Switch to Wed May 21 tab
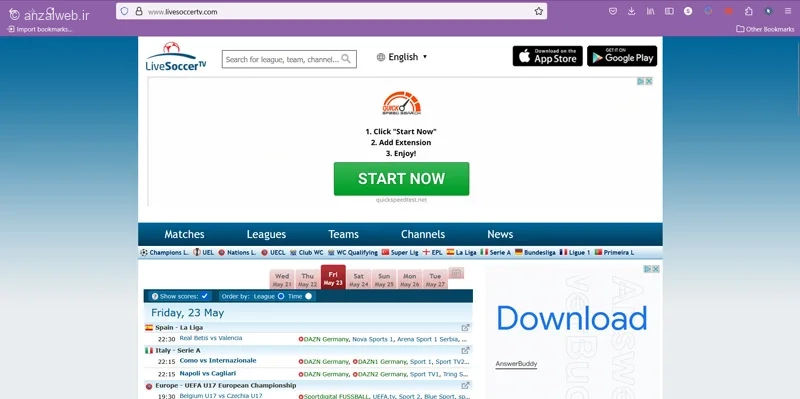Viewport: 800px width, 399px height. 282,280
